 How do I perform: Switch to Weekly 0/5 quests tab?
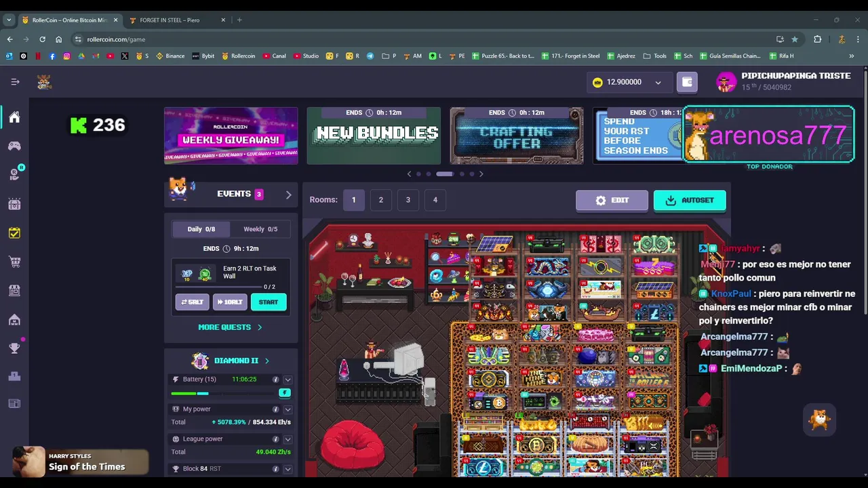click(x=260, y=229)
